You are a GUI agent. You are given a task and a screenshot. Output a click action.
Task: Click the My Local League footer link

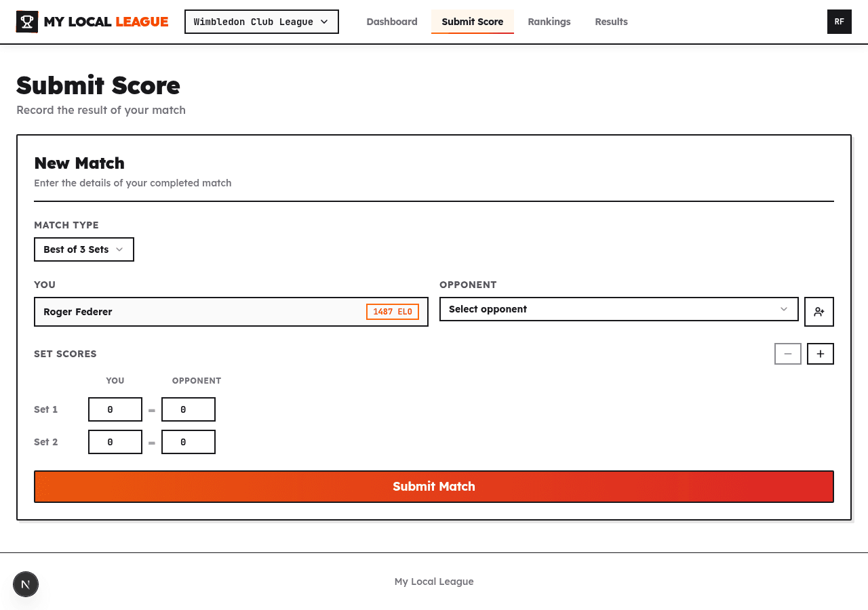click(434, 582)
